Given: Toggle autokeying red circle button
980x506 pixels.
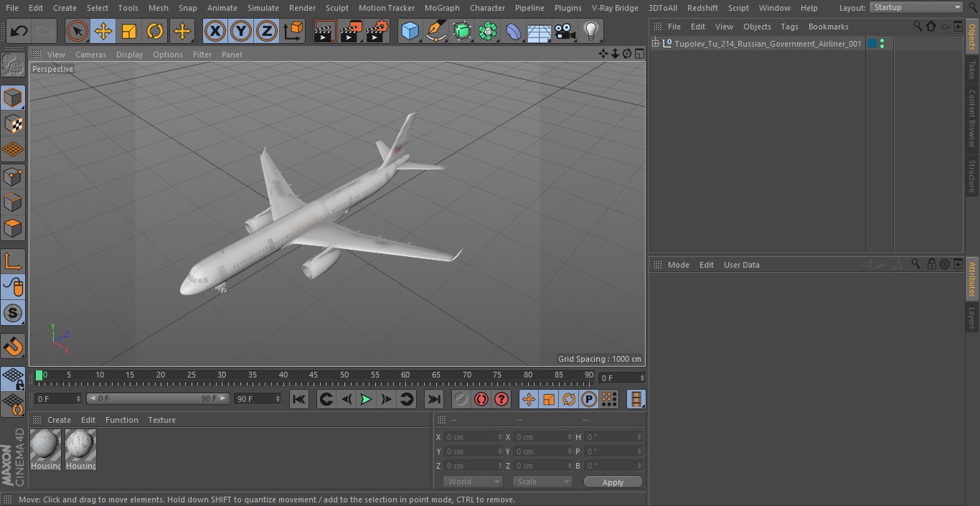Looking at the screenshot, I should [481, 399].
